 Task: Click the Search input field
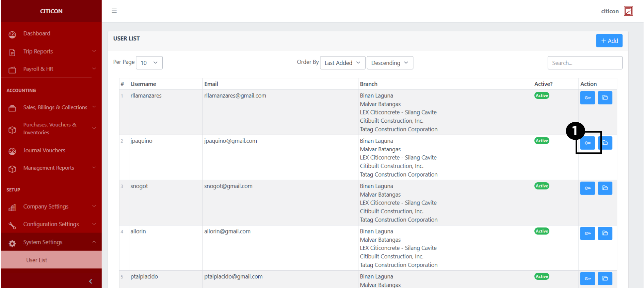tap(585, 63)
